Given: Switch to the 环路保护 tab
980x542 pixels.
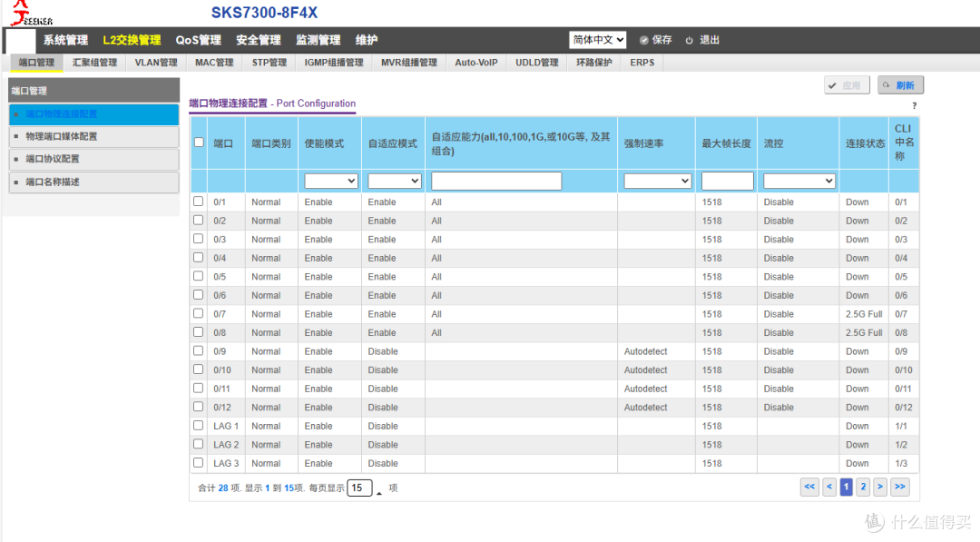Looking at the screenshot, I should pos(593,63).
